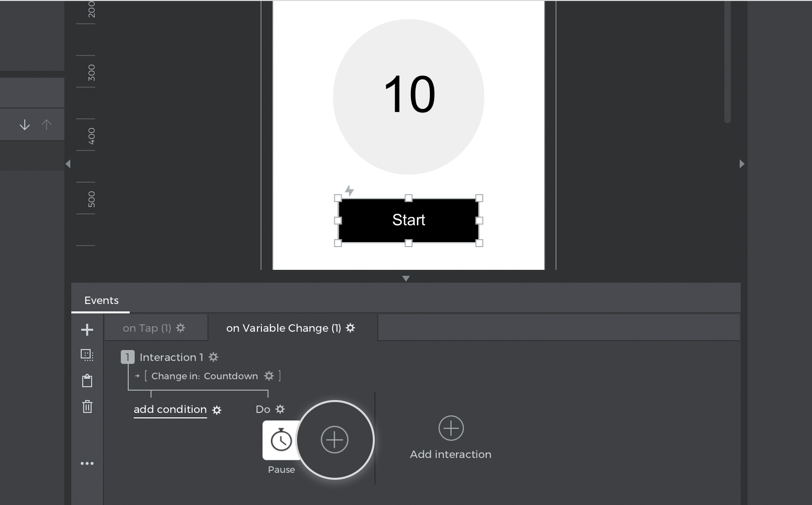Image resolution: width=812 pixels, height=505 pixels.
Task: Click the top-middle resize handle of Start
Action: click(x=408, y=198)
